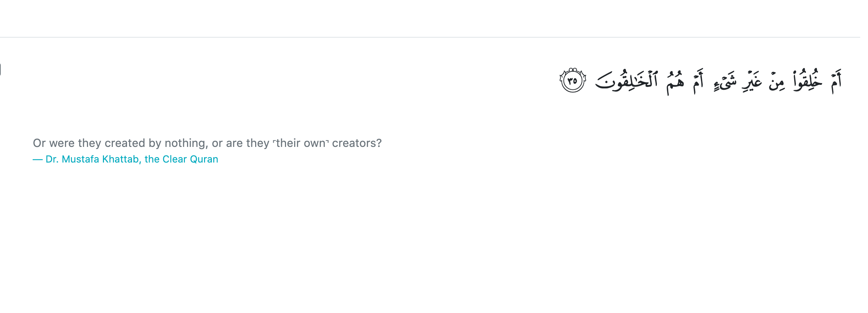Open the Dr. Mustafa Khattab translation link
The height and width of the screenshot is (313, 868).
click(x=132, y=159)
